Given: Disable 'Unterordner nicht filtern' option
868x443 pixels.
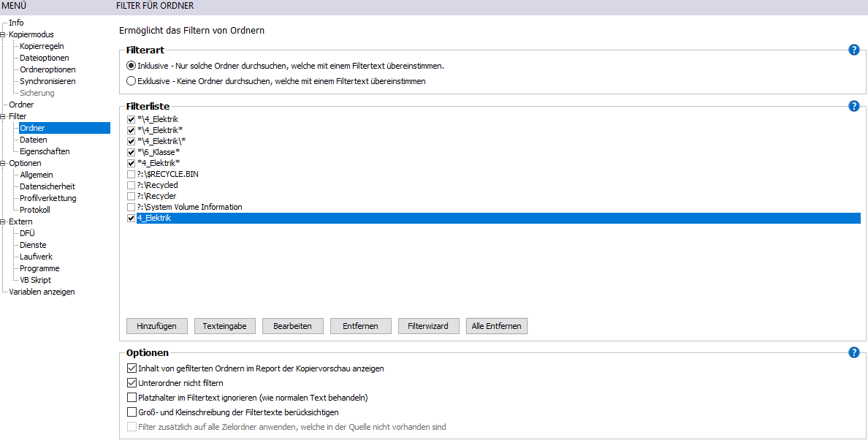Looking at the screenshot, I should tap(132, 383).
